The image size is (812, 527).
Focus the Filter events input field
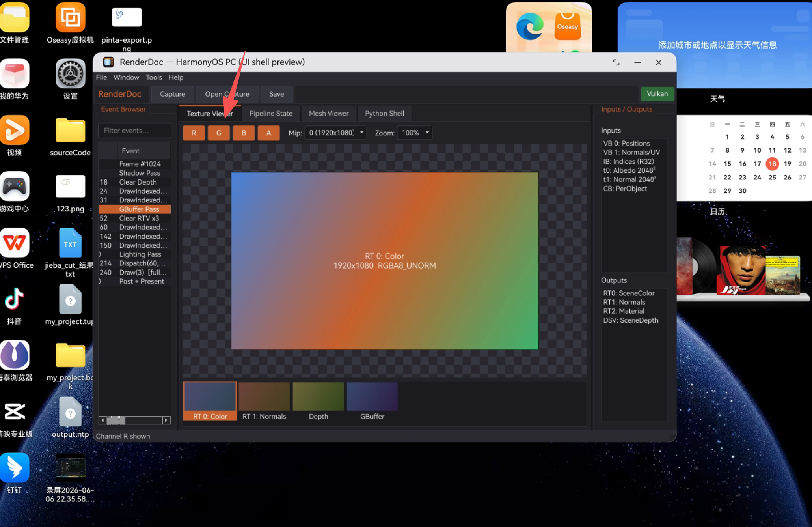point(134,131)
